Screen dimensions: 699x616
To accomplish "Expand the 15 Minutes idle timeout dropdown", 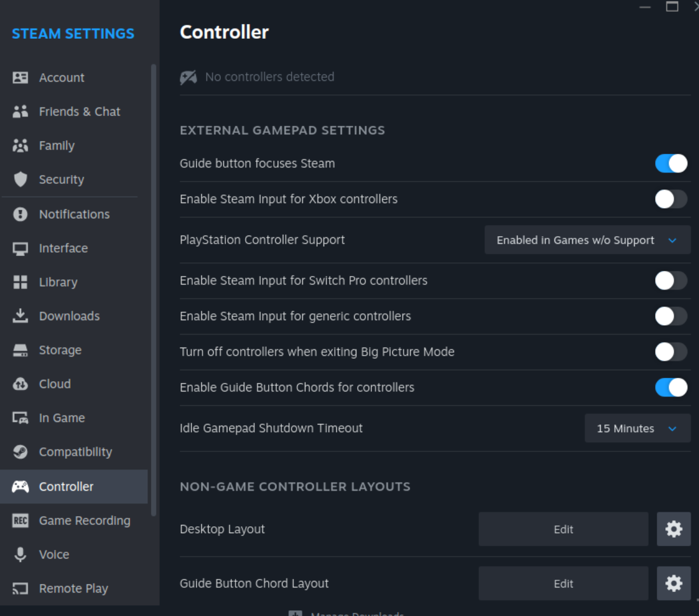I will 637,428.
